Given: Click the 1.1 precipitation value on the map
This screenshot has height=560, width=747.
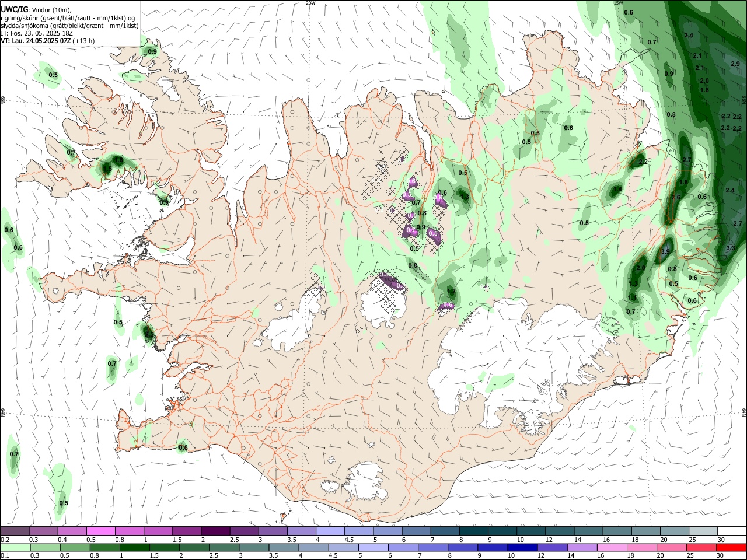Looking at the screenshot, I should tap(632, 297).
